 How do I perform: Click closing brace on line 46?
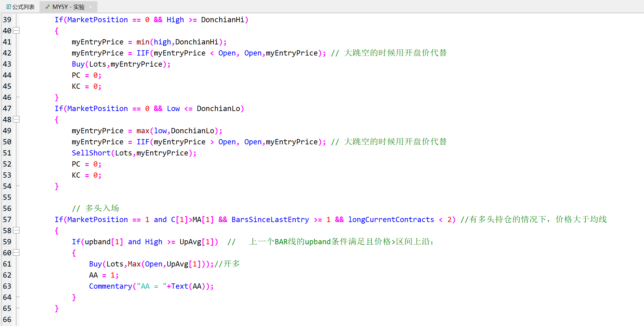tap(56, 97)
